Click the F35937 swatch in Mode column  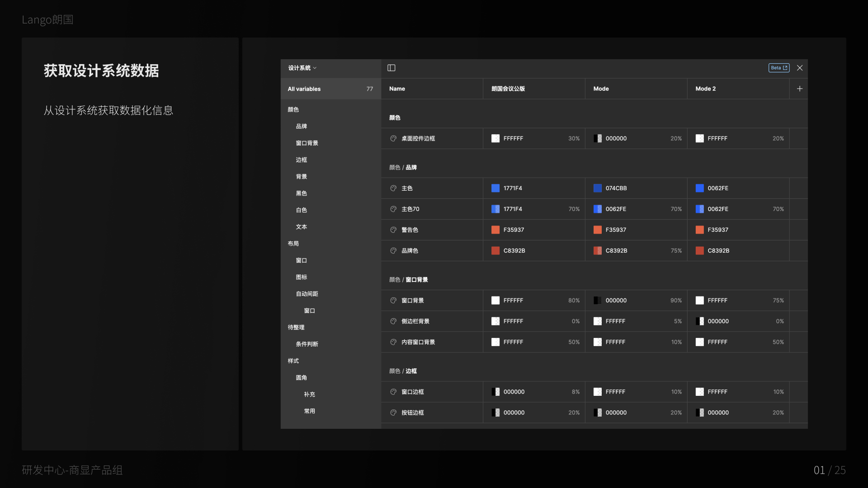click(x=598, y=230)
